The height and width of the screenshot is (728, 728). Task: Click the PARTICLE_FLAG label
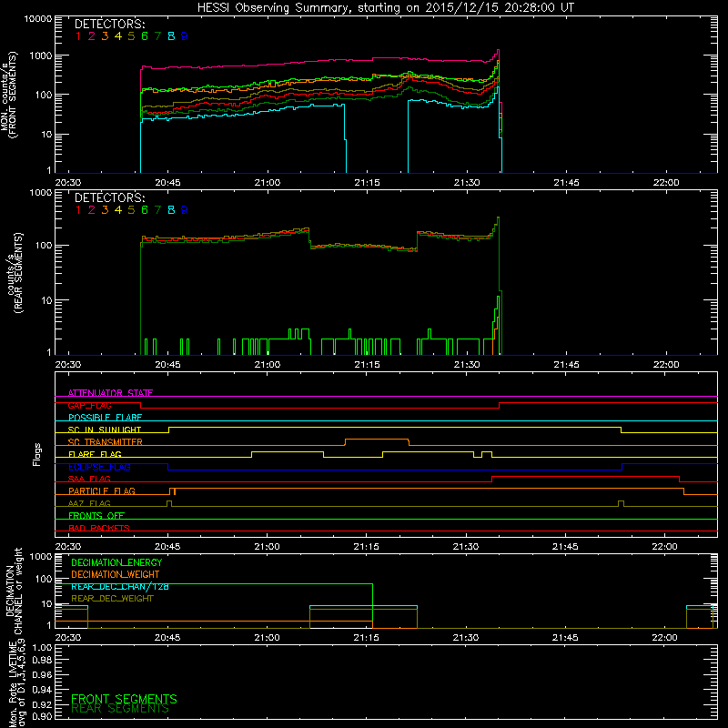pyautogui.click(x=102, y=490)
